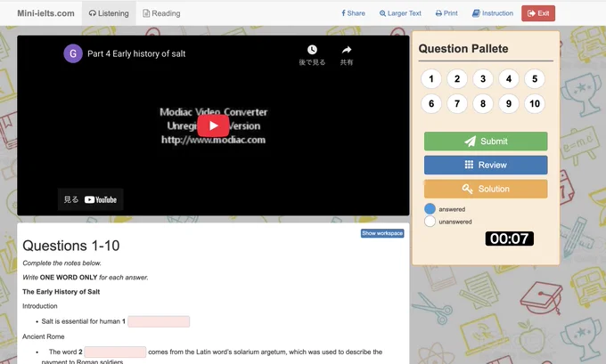Open the Instruction page
The image size is (606, 364).
tap(492, 13)
